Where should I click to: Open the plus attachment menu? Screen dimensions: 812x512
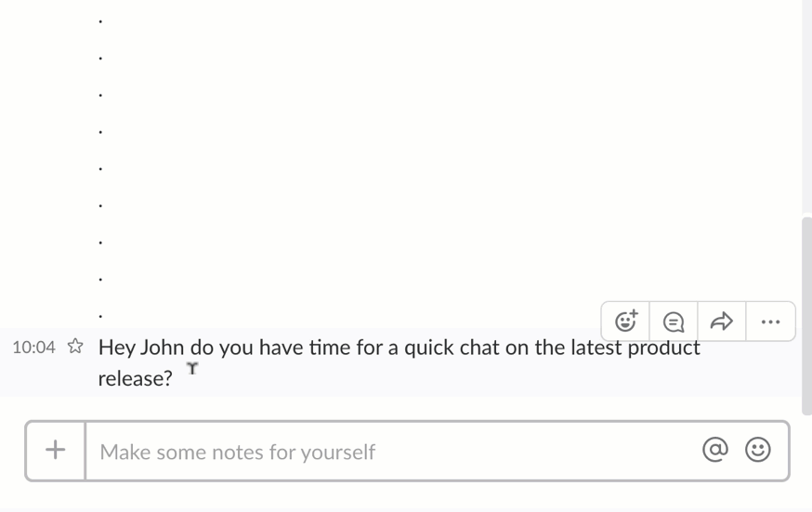(56, 451)
